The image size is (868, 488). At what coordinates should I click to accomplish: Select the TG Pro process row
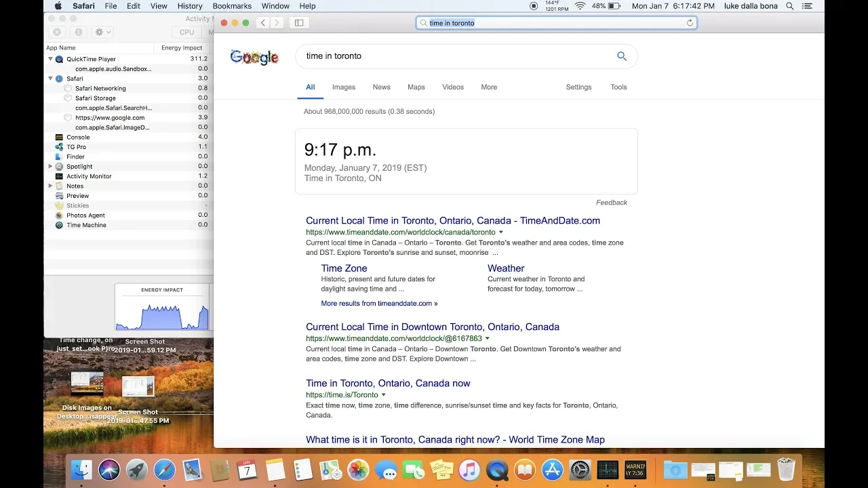pos(129,147)
